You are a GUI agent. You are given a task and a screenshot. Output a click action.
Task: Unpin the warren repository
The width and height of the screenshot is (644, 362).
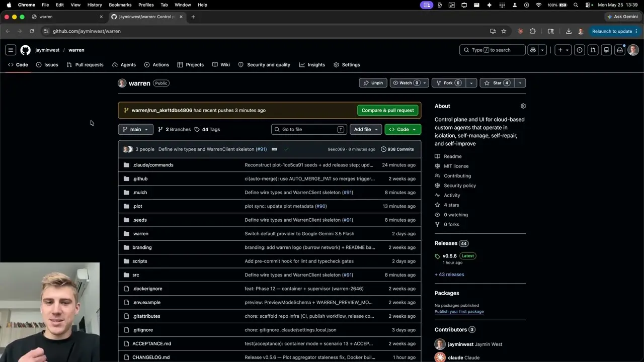click(373, 83)
